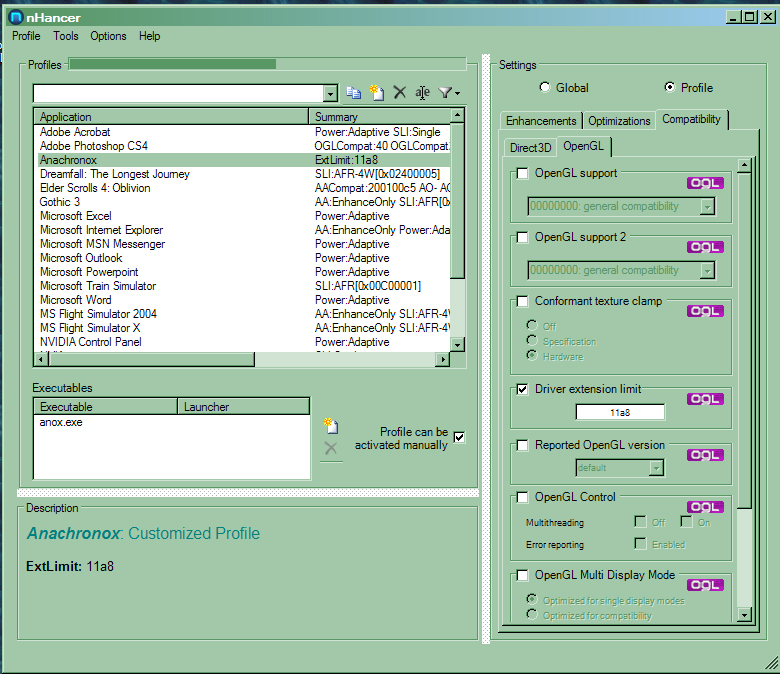Open the Profile menu
This screenshot has height=674, width=780.
26,36
